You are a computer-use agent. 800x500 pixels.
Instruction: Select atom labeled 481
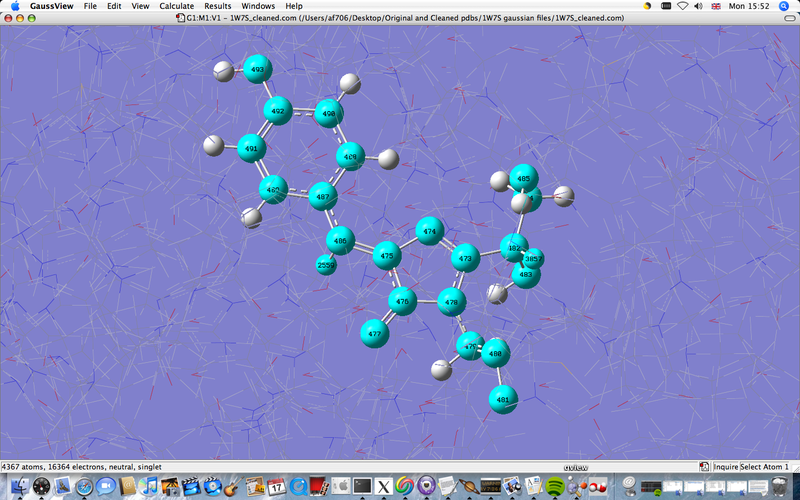(503, 400)
